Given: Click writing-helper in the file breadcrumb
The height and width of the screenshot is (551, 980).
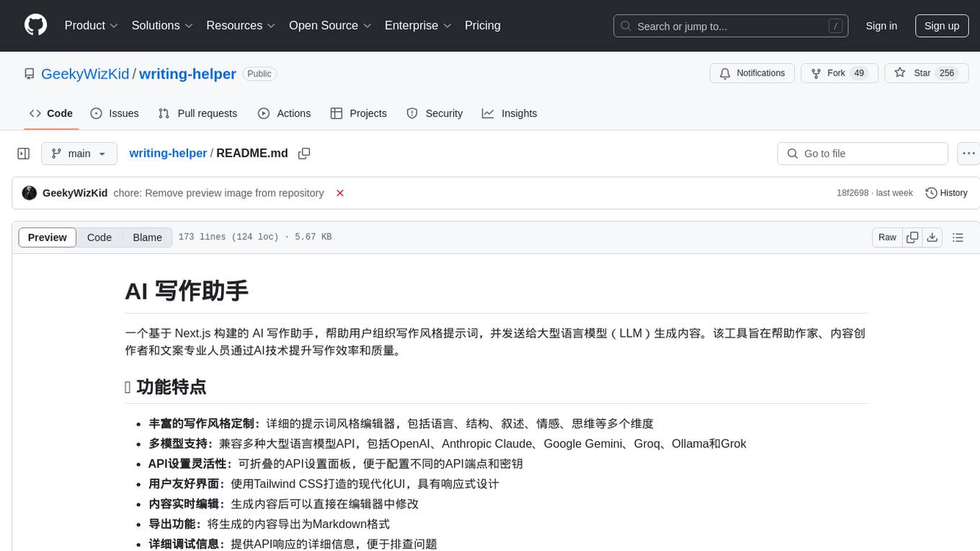Looking at the screenshot, I should point(168,154).
